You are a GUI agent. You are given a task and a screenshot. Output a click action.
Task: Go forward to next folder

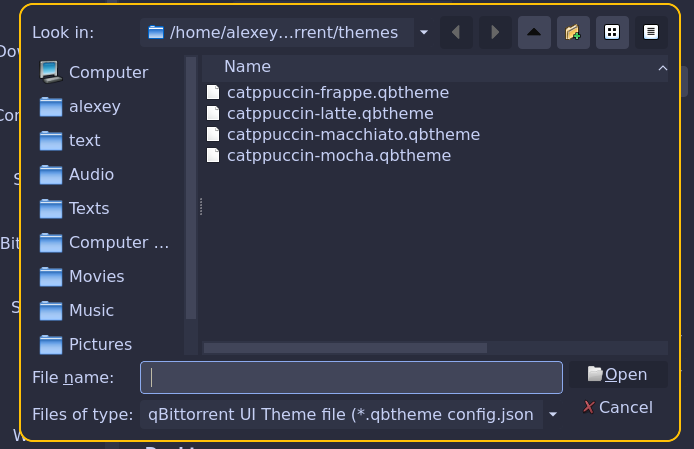[494, 32]
